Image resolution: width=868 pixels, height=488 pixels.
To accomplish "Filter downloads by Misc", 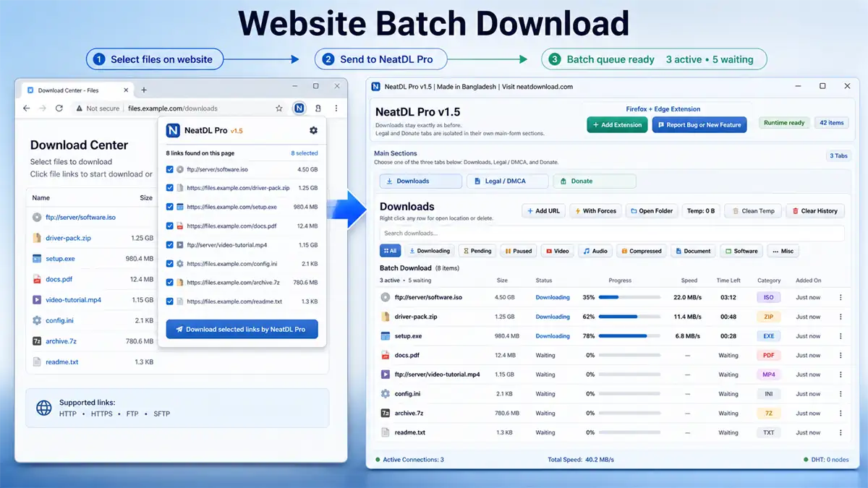I will (783, 251).
